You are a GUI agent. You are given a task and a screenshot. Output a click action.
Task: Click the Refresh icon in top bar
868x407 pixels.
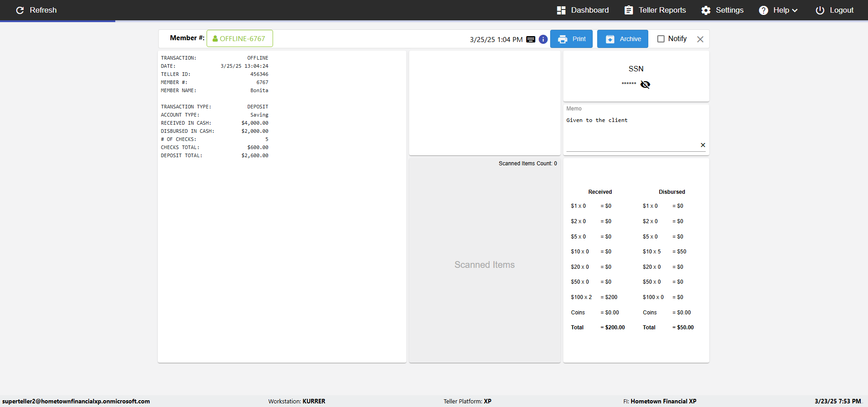click(x=20, y=10)
